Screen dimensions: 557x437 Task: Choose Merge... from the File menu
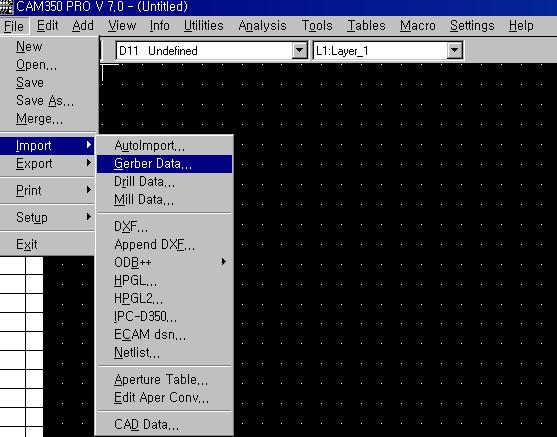click(x=48, y=119)
